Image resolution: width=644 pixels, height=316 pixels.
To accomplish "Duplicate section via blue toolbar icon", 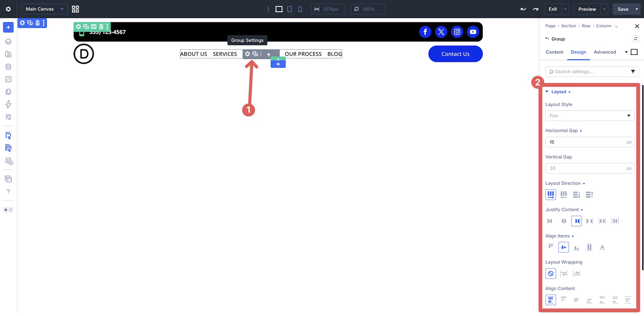I will [x=30, y=23].
